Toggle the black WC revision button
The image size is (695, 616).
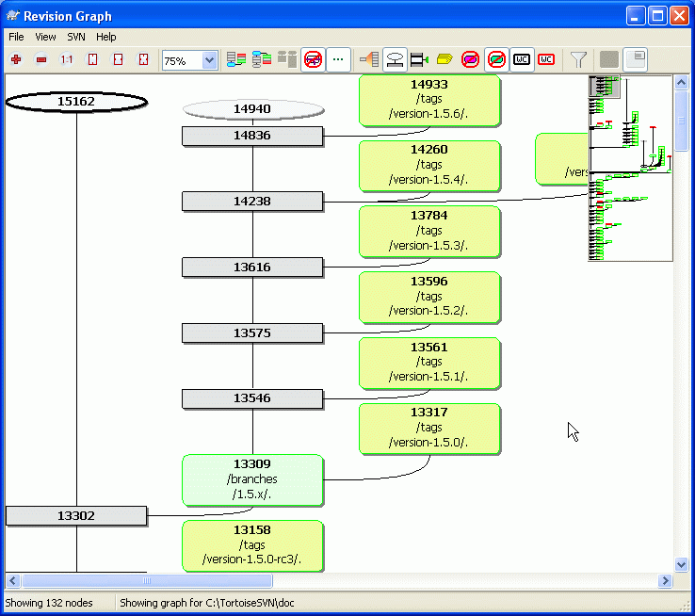coord(522,59)
